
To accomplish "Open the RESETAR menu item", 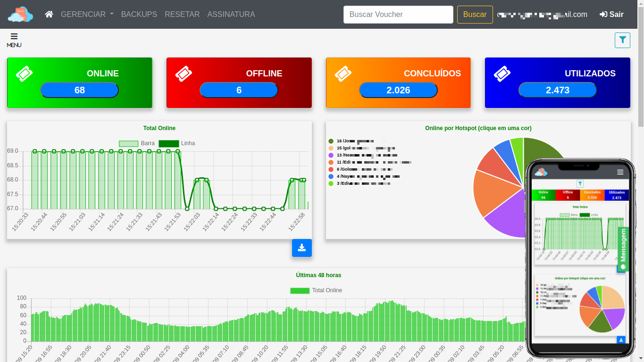I will point(182,14).
